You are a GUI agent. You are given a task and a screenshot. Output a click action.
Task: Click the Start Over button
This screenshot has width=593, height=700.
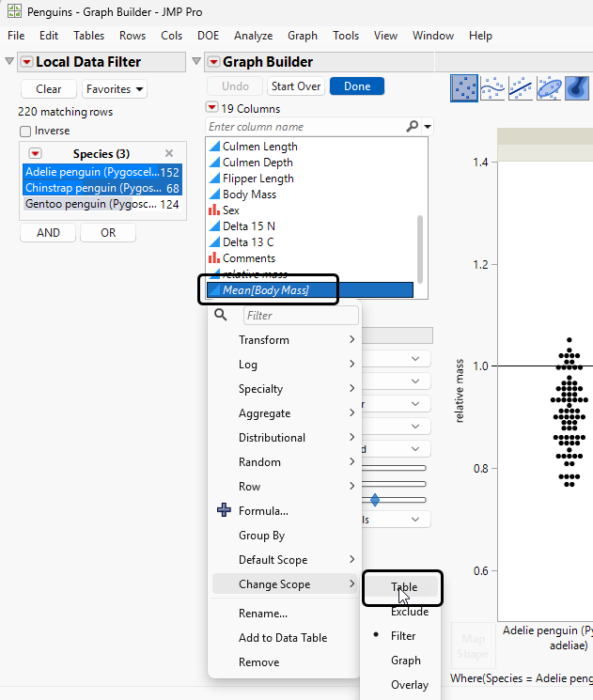(296, 86)
